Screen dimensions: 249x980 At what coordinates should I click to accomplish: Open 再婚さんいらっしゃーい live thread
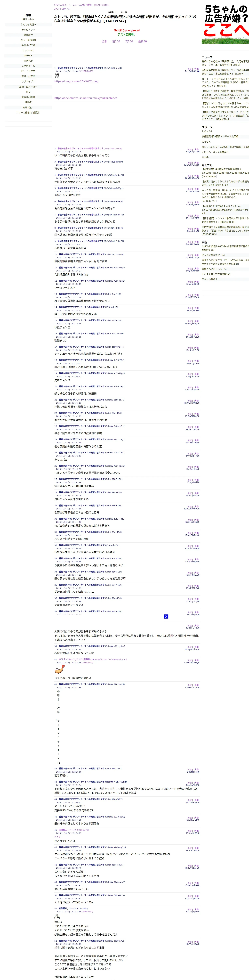point(214,269)
